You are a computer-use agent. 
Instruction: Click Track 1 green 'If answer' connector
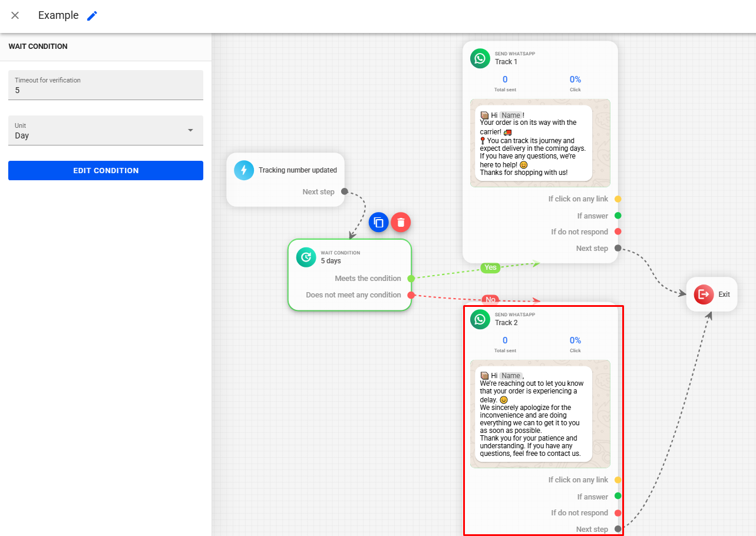(618, 216)
